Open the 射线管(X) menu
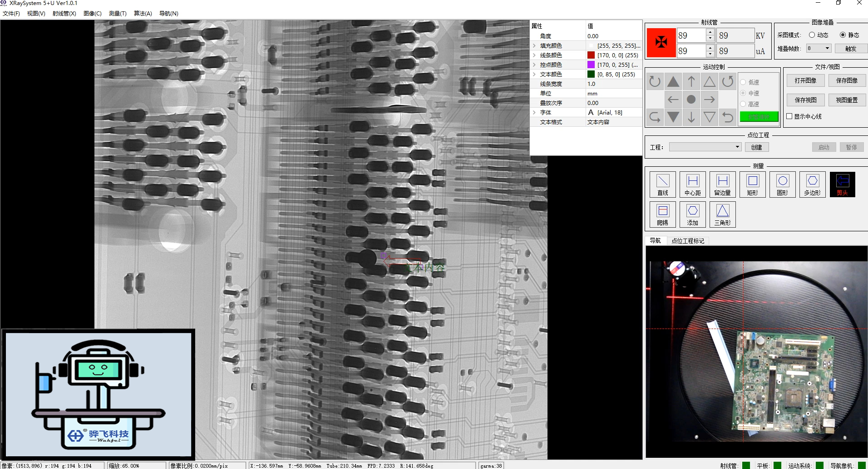The height and width of the screenshot is (469, 868). (64, 14)
